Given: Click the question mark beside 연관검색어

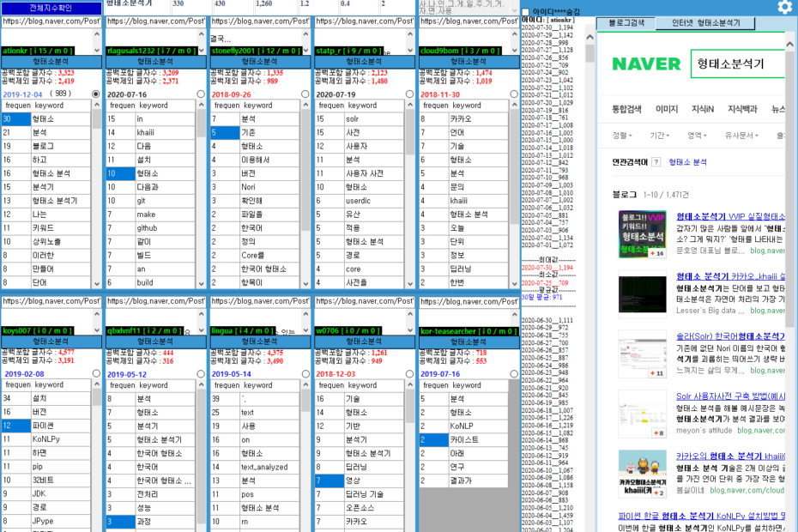Looking at the screenshot, I should tap(656, 162).
